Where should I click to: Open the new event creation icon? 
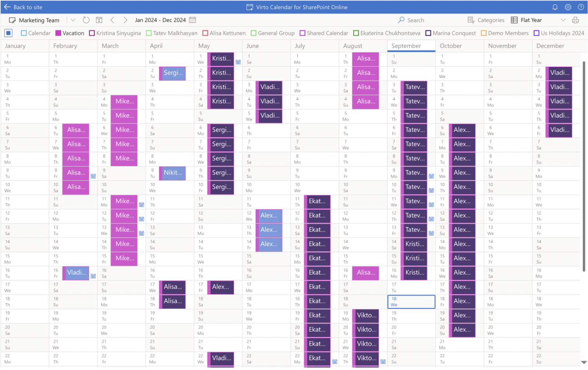click(13, 20)
